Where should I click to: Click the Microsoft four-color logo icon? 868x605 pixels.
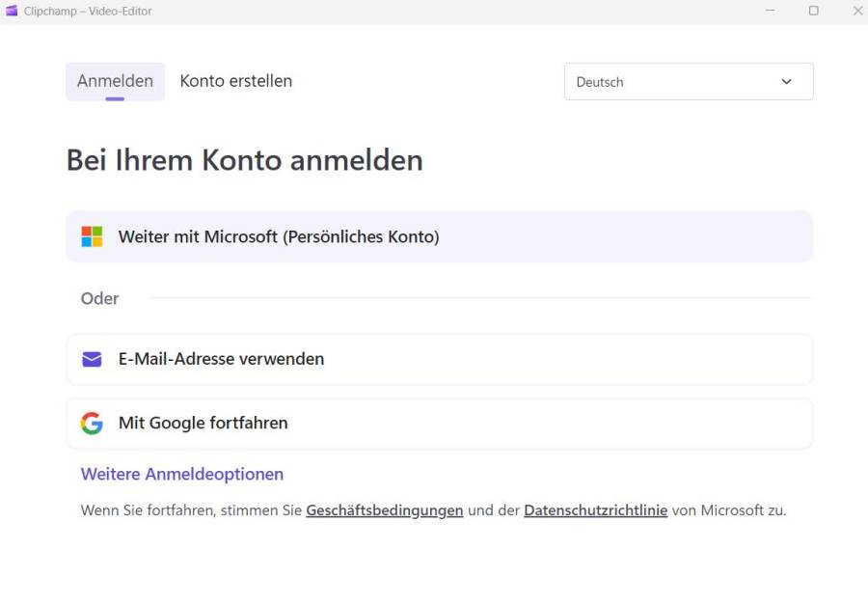coord(92,236)
